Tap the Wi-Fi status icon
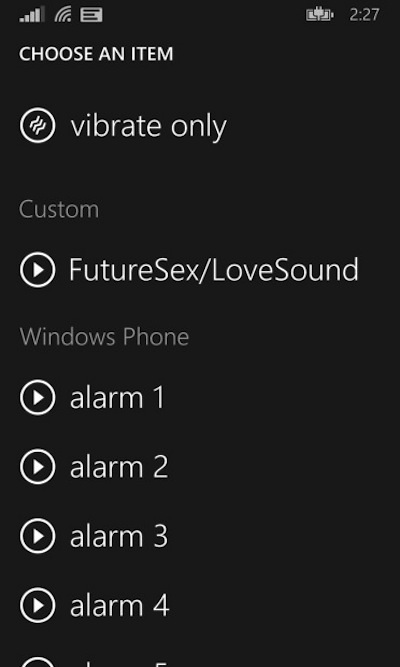Image resolution: width=400 pixels, height=667 pixels. tap(63, 15)
